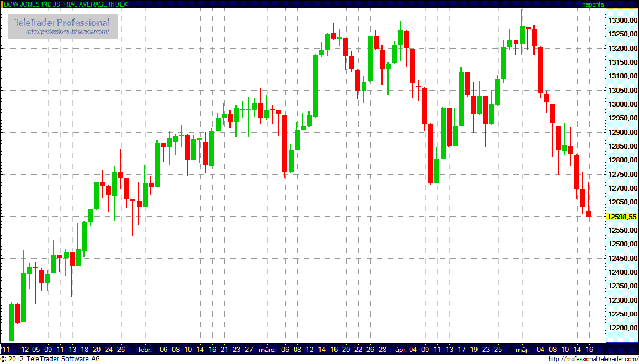Click the 12550,00 price axis label
639x364 pixels.
[x=622, y=230]
